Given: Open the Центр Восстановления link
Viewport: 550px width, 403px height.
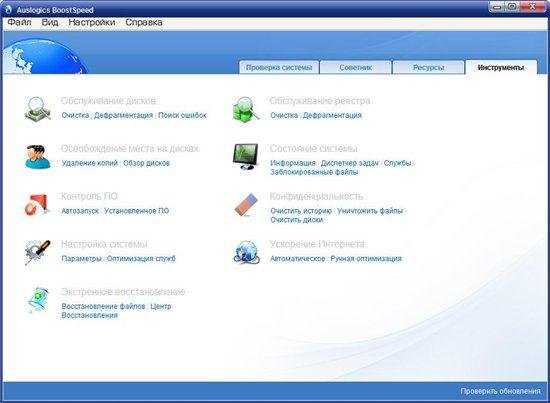Looking at the screenshot, I should tap(116, 311).
